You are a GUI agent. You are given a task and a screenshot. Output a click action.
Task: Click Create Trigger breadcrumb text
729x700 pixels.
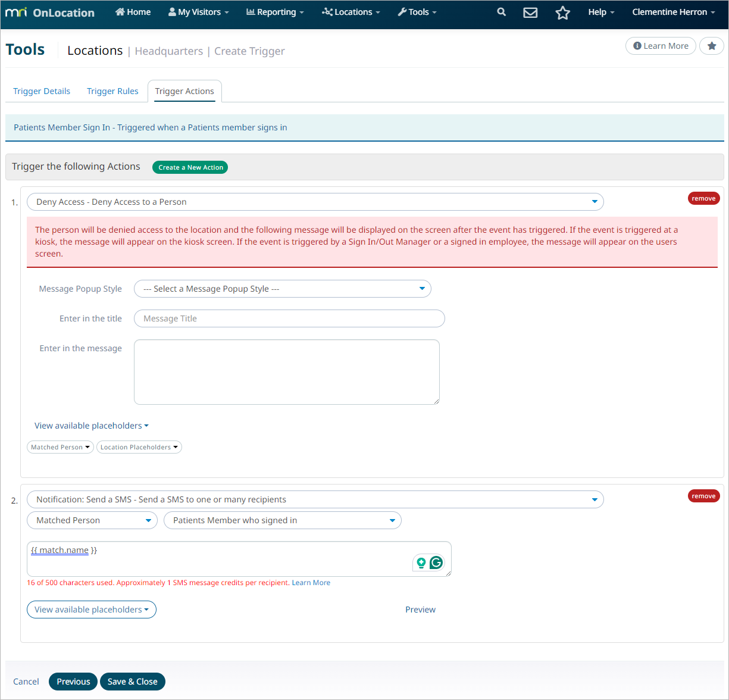coord(249,51)
